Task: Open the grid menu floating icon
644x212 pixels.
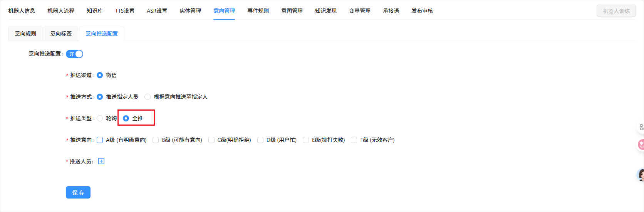Action: [x=641, y=127]
